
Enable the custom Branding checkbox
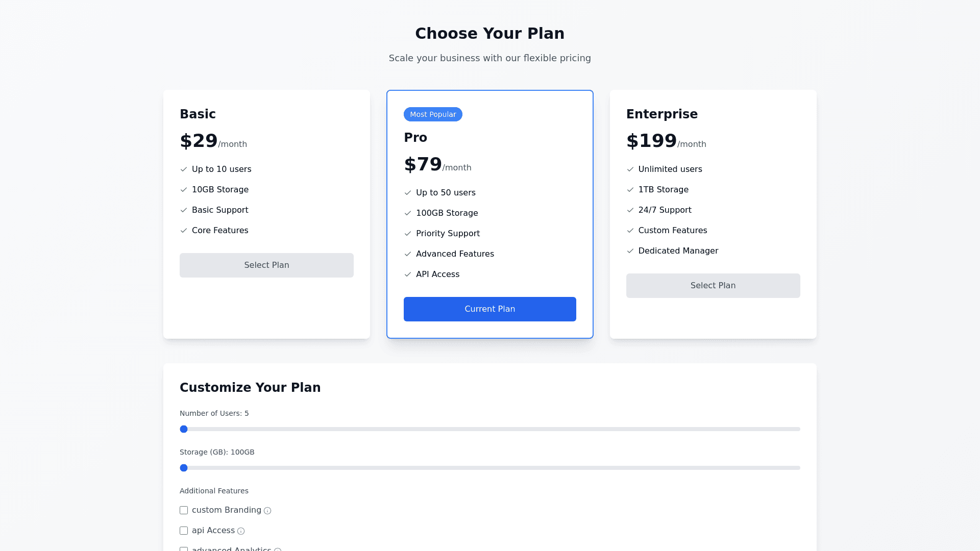184,510
